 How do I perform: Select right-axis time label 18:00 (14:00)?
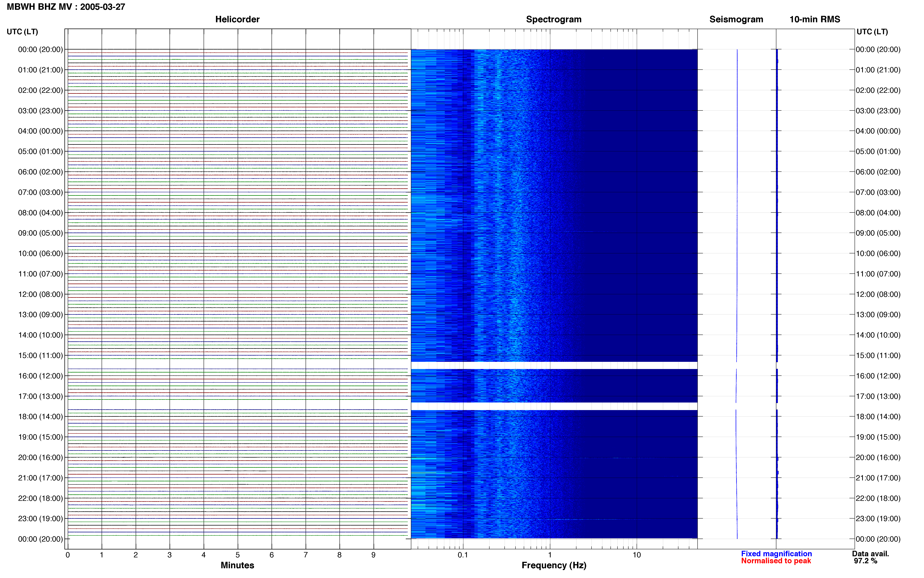coord(878,417)
